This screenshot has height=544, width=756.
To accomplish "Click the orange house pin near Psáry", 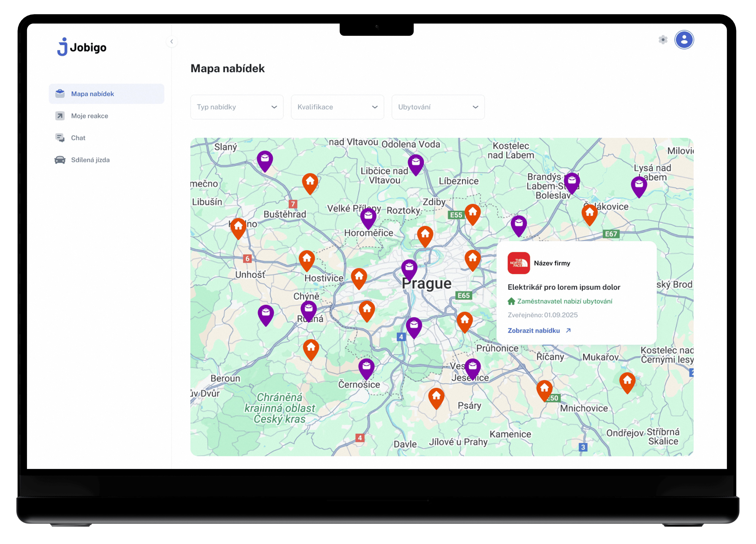I will 436,398.
